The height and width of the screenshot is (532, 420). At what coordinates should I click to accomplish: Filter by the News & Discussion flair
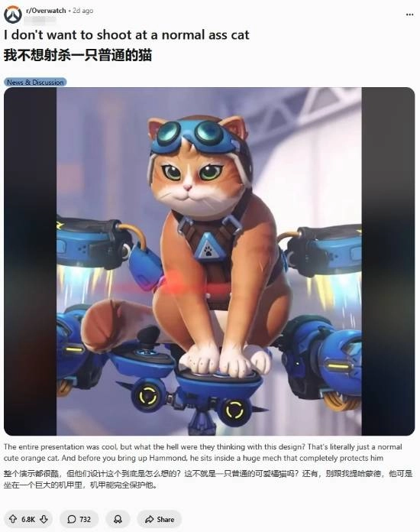(35, 82)
